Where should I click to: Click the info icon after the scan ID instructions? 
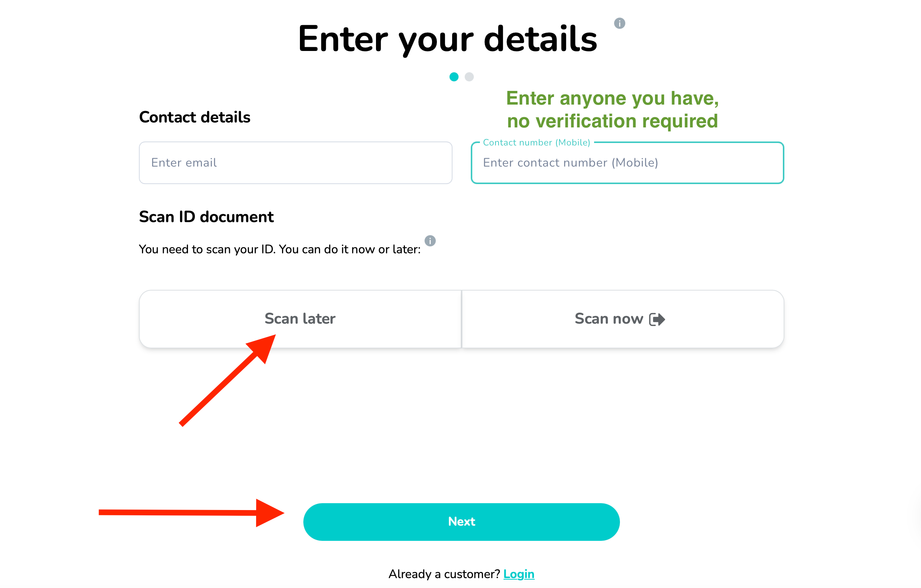[430, 241]
